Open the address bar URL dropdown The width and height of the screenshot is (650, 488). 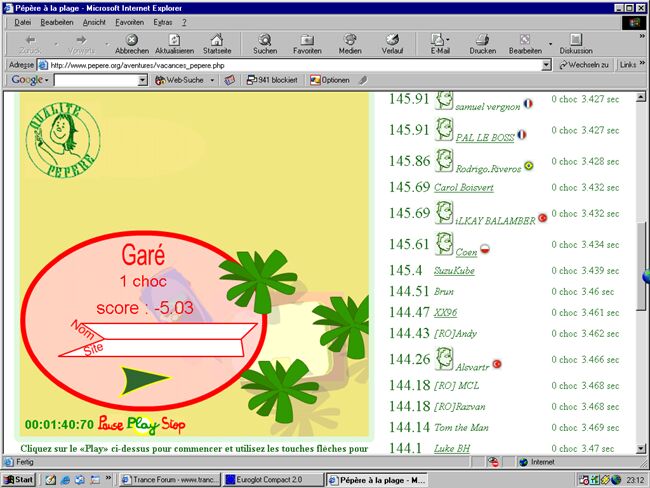547,65
